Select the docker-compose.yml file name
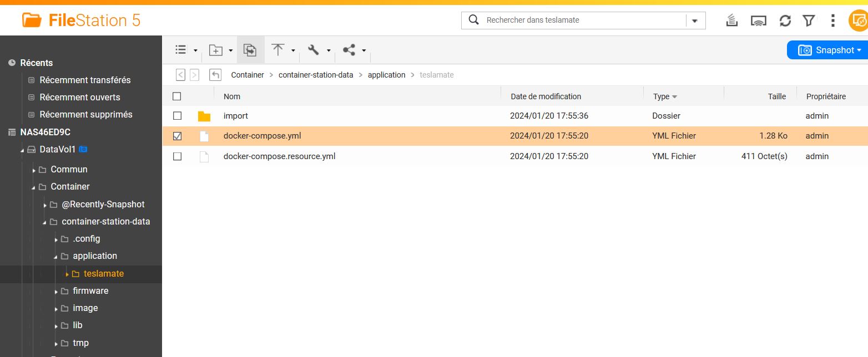This screenshot has height=357, width=868. point(263,136)
